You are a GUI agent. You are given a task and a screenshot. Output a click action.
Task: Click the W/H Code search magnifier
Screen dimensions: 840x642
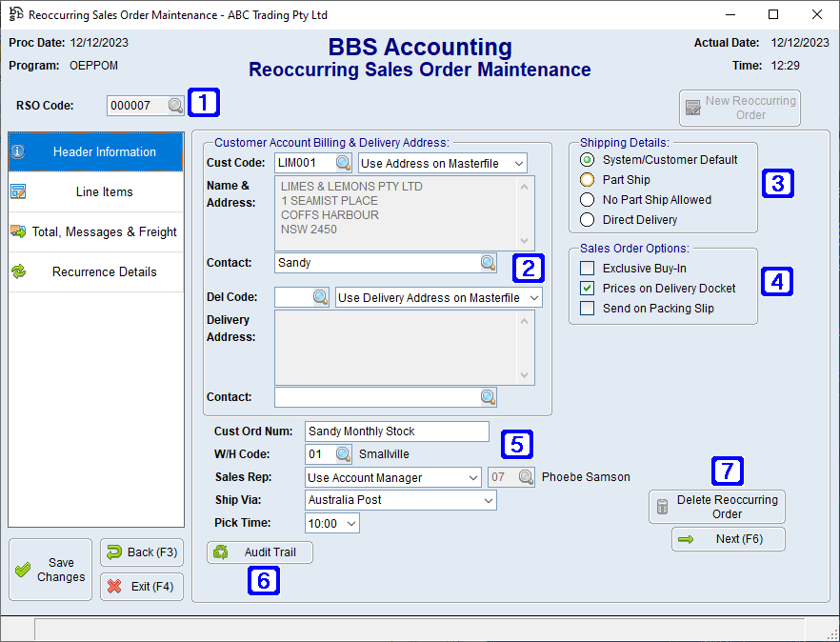pyautogui.click(x=344, y=454)
